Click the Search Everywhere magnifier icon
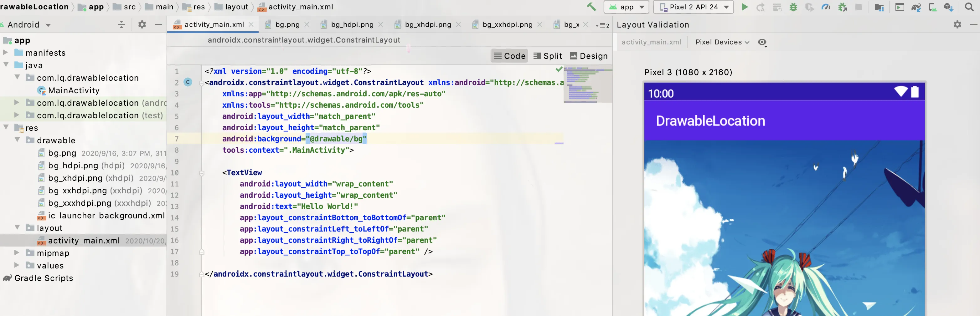Viewport: 980px width, 316px height. coord(969,7)
